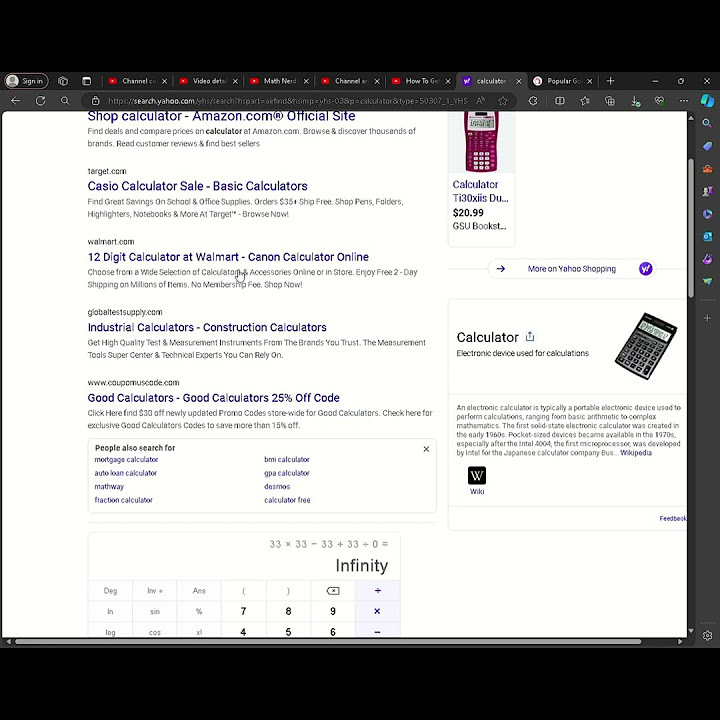The image size is (720, 720).
Task: Switch to the Math Nerd tab
Action: click(280, 81)
